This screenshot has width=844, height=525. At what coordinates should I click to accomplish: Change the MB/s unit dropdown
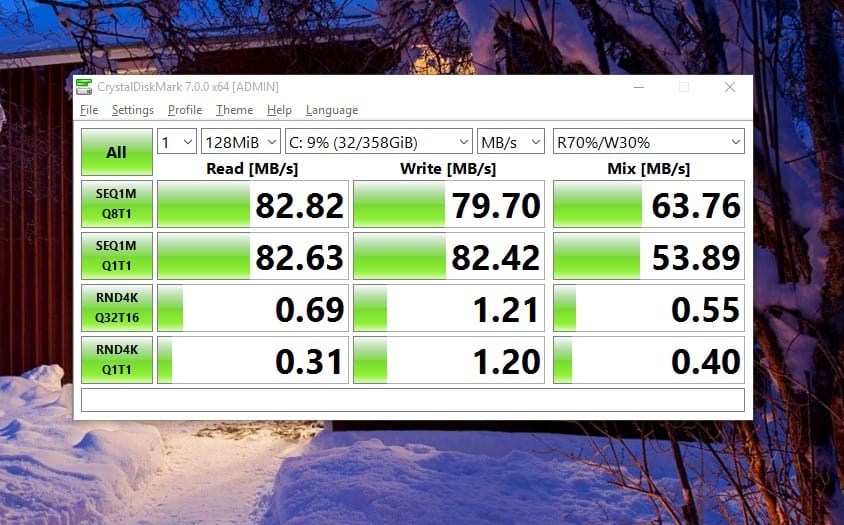(x=510, y=142)
